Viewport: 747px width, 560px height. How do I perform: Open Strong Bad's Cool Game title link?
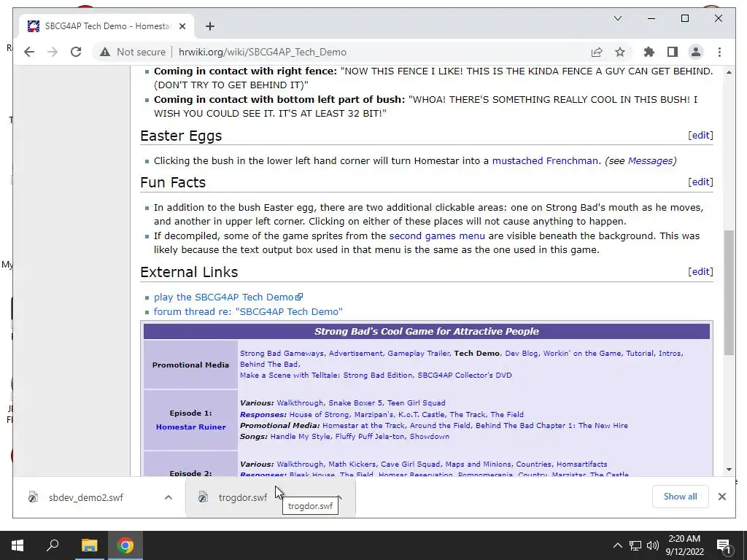(x=426, y=332)
